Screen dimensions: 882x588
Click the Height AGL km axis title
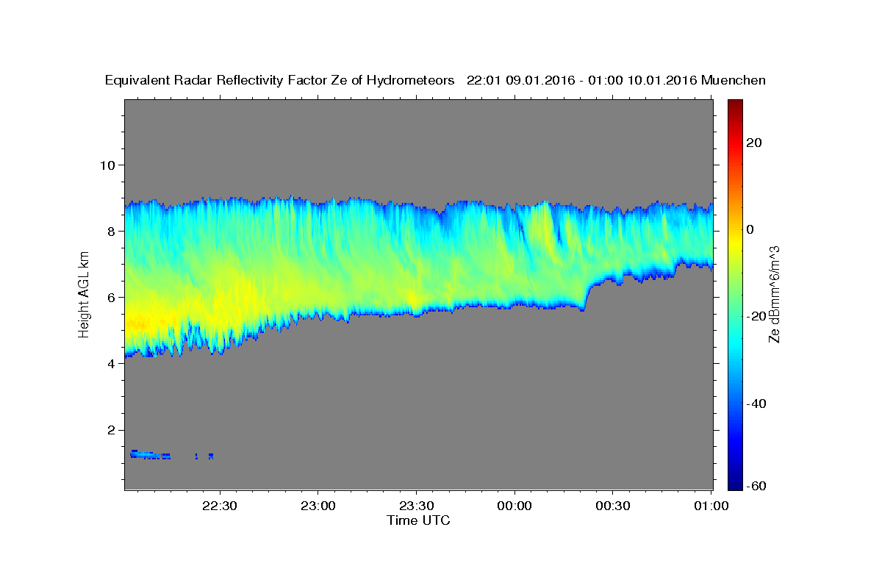[84, 295]
